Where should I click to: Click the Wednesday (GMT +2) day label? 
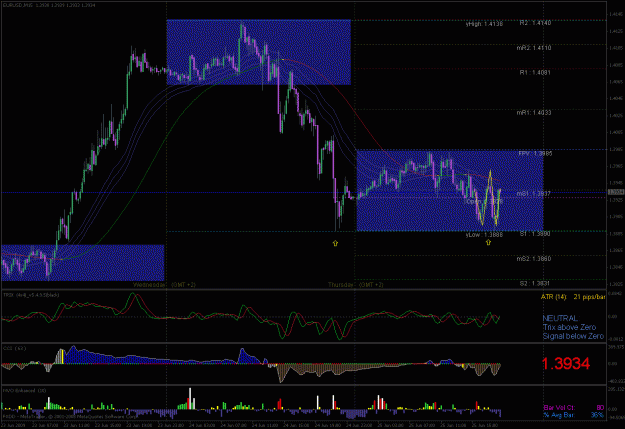(164, 285)
